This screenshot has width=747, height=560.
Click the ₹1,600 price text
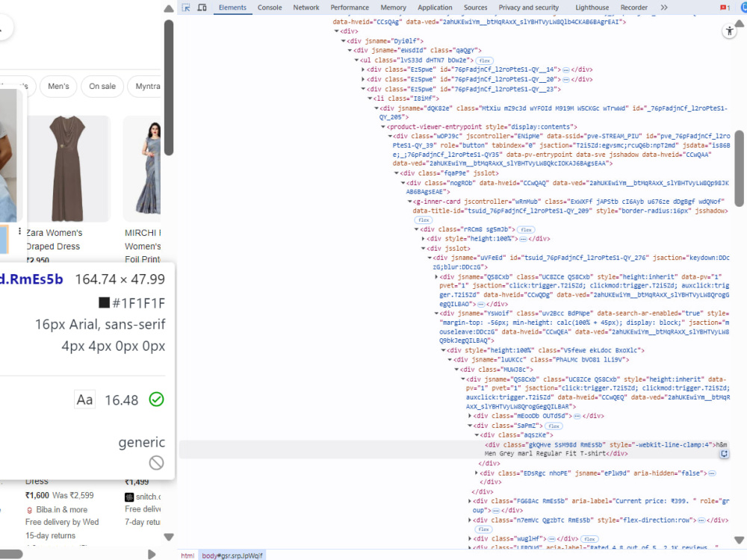click(x=37, y=496)
